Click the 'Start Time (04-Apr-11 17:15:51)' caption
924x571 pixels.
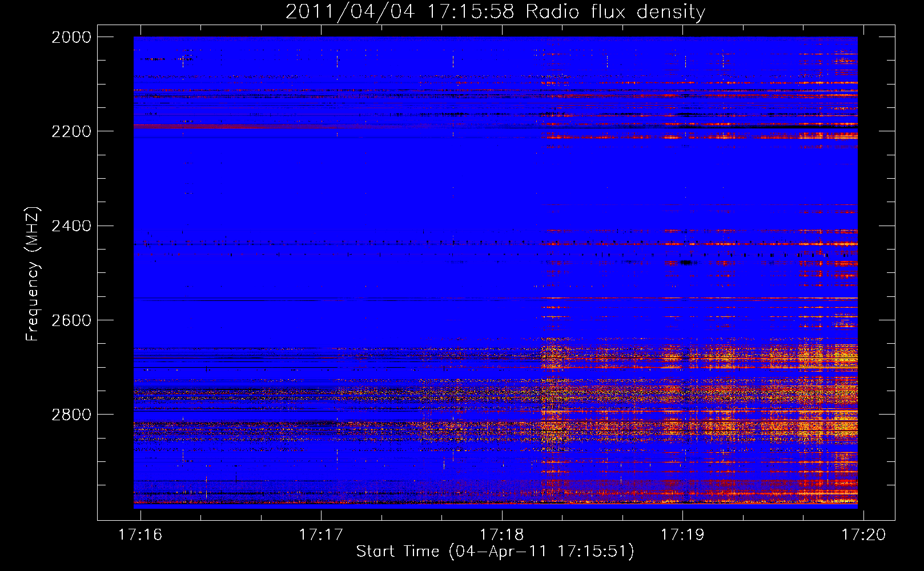pos(495,552)
